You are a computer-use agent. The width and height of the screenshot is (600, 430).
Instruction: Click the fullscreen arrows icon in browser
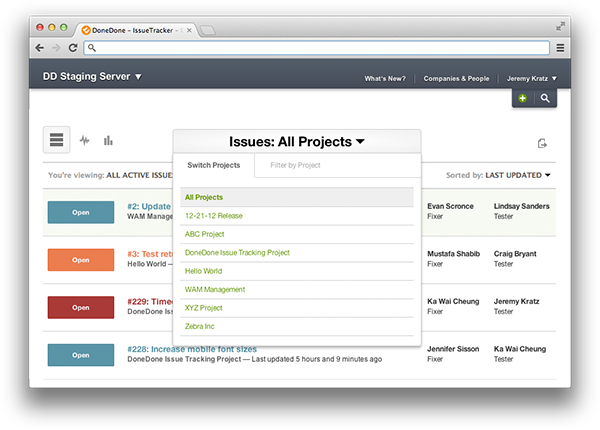560,26
